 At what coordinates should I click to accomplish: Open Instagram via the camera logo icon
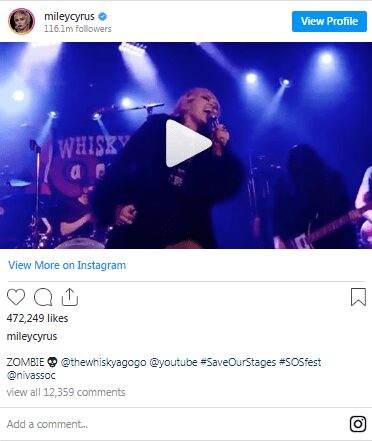click(x=358, y=424)
